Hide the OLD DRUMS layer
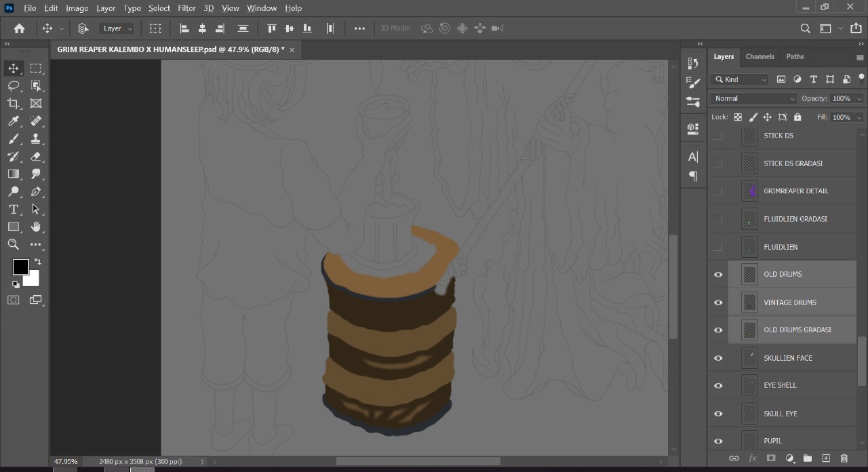 coord(718,275)
